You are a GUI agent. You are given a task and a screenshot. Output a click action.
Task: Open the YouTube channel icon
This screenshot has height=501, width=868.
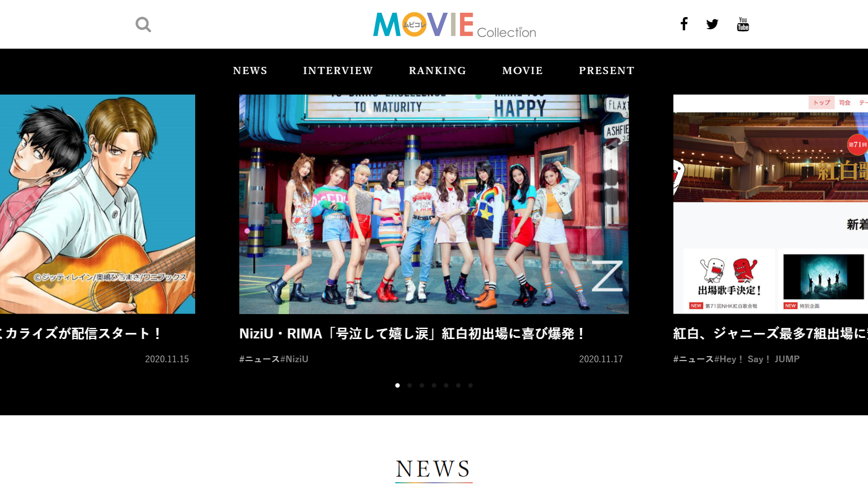[743, 24]
